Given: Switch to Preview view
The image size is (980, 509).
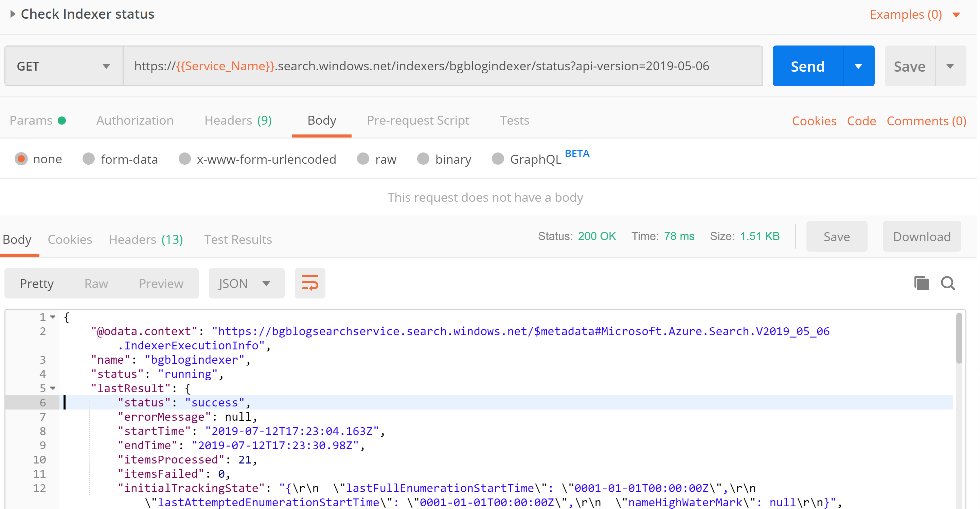Looking at the screenshot, I should pyautogui.click(x=161, y=284).
